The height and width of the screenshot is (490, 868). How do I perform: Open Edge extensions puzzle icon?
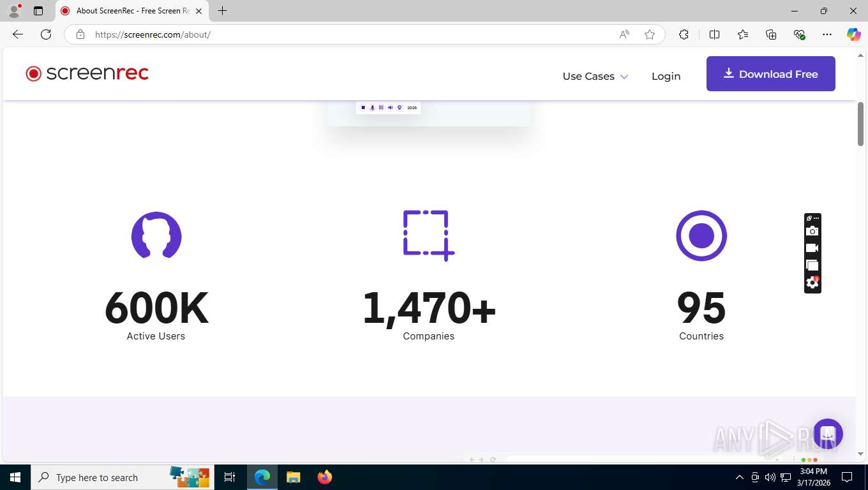[684, 34]
